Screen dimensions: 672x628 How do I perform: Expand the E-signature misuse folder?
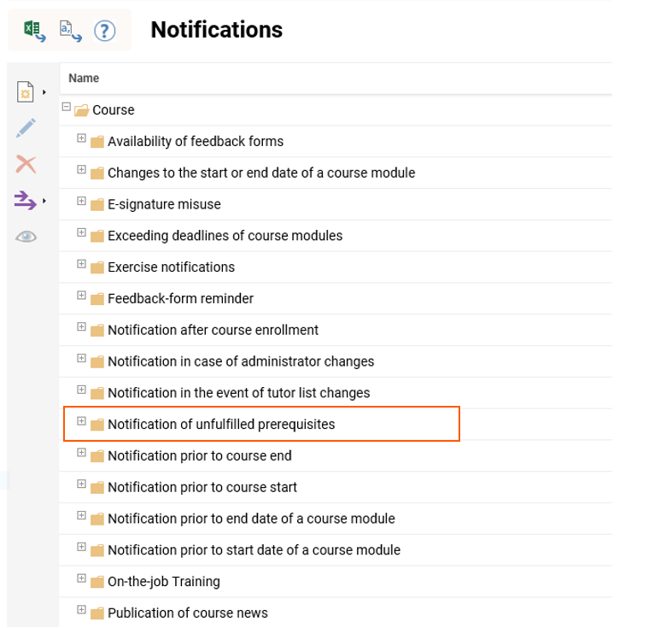pyautogui.click(x=81, y=202)
